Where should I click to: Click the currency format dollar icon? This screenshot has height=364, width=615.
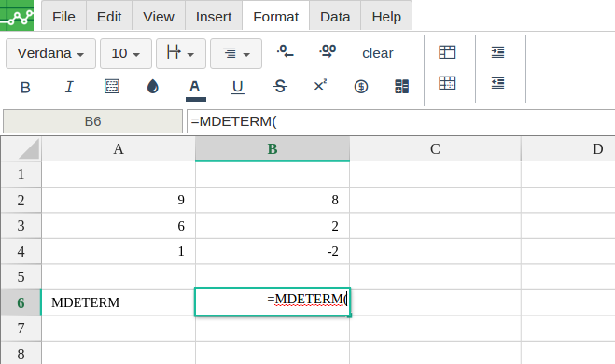(361, 86)
